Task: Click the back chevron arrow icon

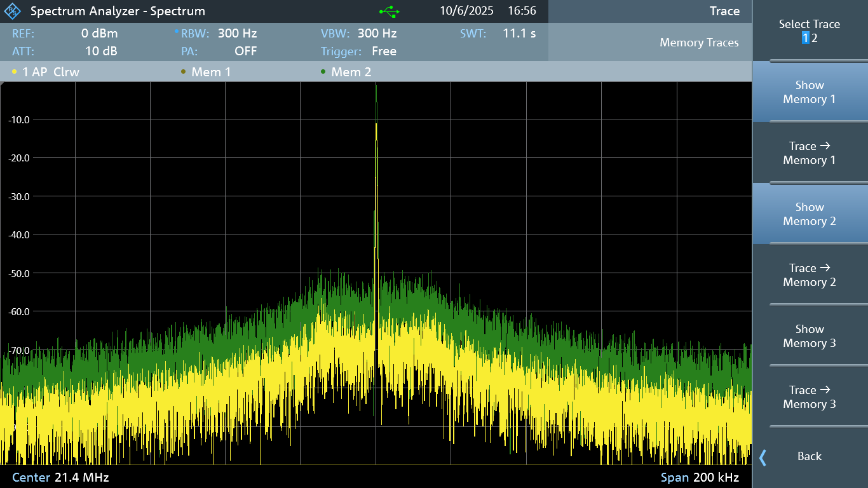Action: 763,457
